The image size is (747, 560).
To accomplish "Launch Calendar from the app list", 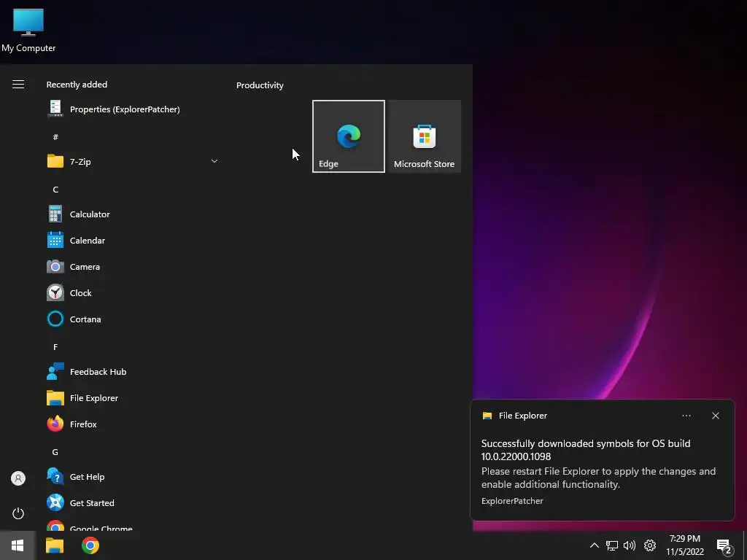I will [133, 241].
